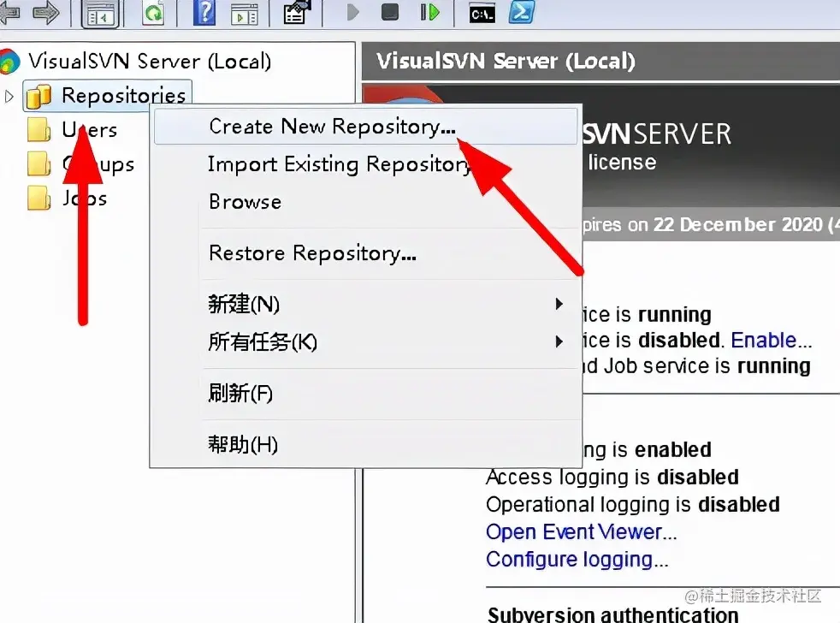
Task: Click the Groups folder icon
Action: click(39, 164)
